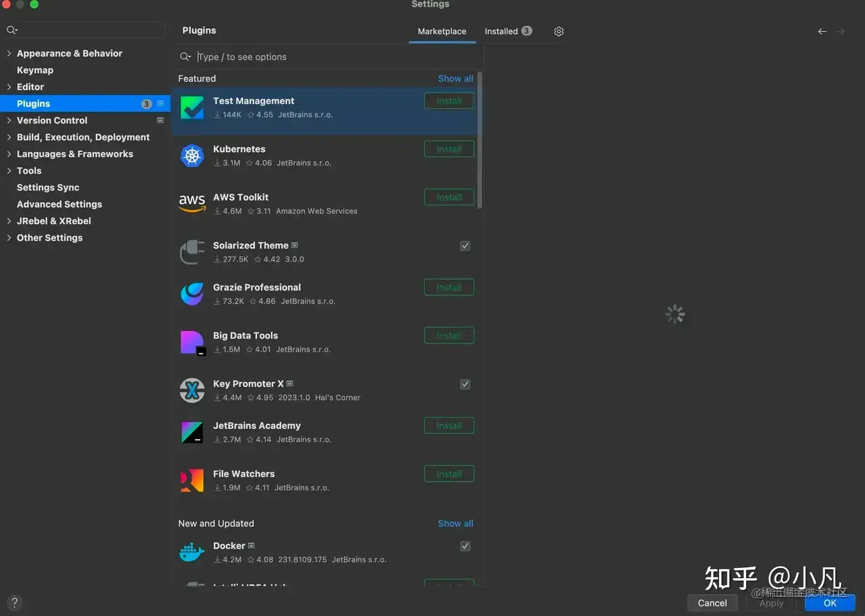Viewport: 865px width, 616px height.
Task: Install the File Watchers plugin
Action: [449, 473]
